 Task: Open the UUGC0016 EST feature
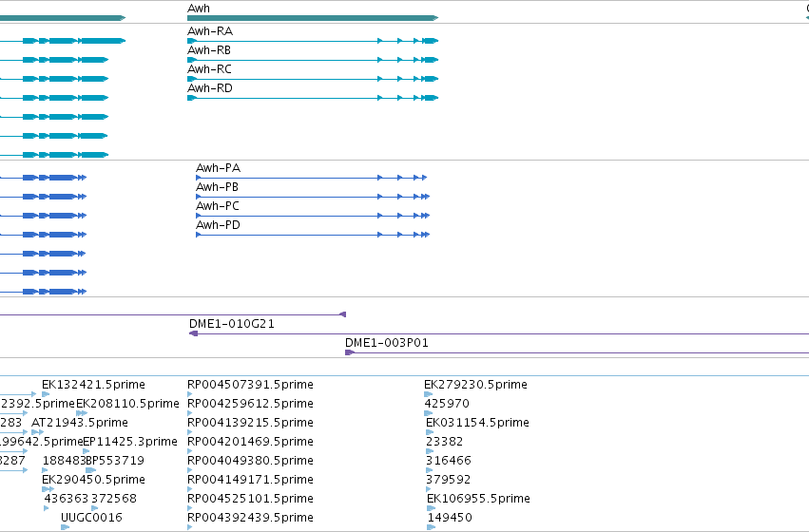coord(91,518)
